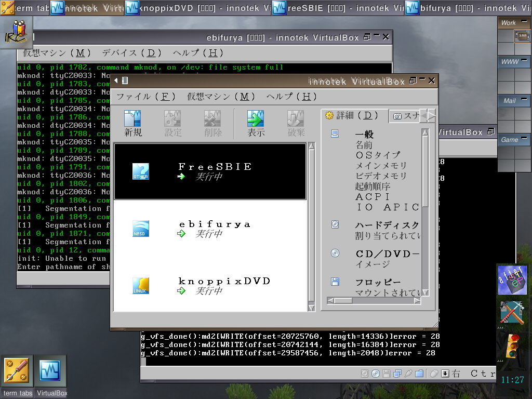Open デバイス(D) menu in ebifurya window
532x399 pixels.
(x=131, y=53)
